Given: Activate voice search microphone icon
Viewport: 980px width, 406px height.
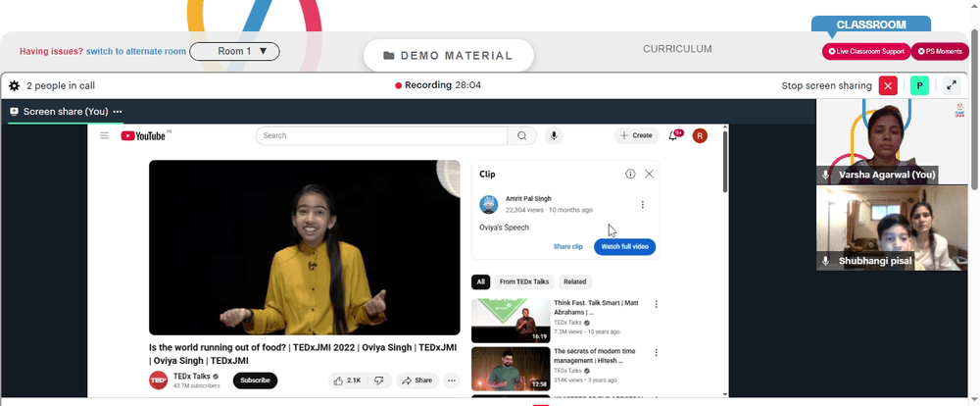Looking at the screenshot, I should click(x=553, y=135).
